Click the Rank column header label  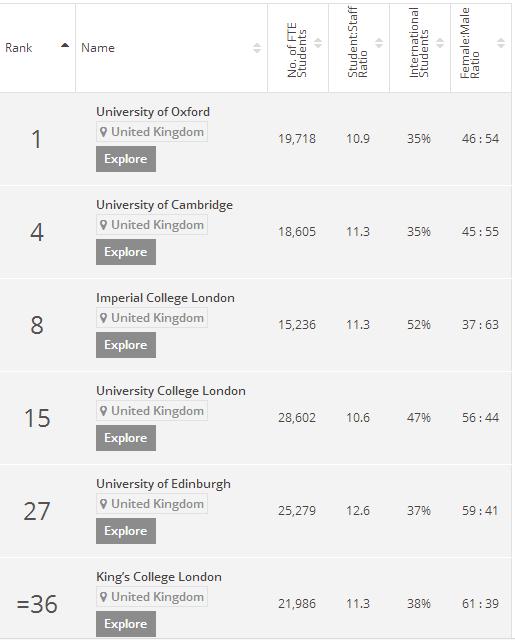click(x=18, y=48)
